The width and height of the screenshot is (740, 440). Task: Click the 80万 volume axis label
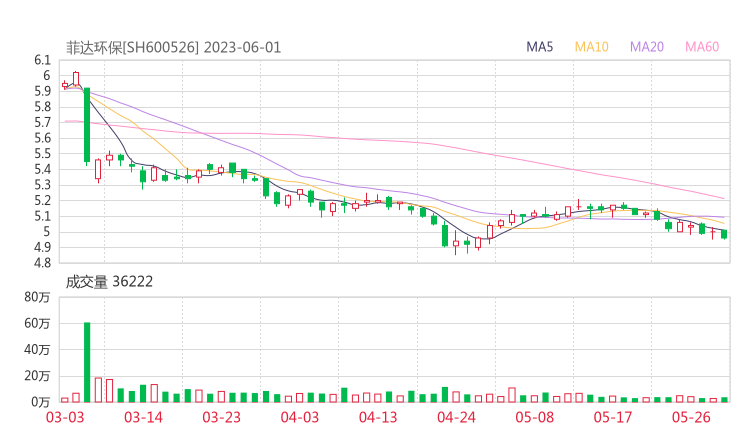(x=37, y=297)
